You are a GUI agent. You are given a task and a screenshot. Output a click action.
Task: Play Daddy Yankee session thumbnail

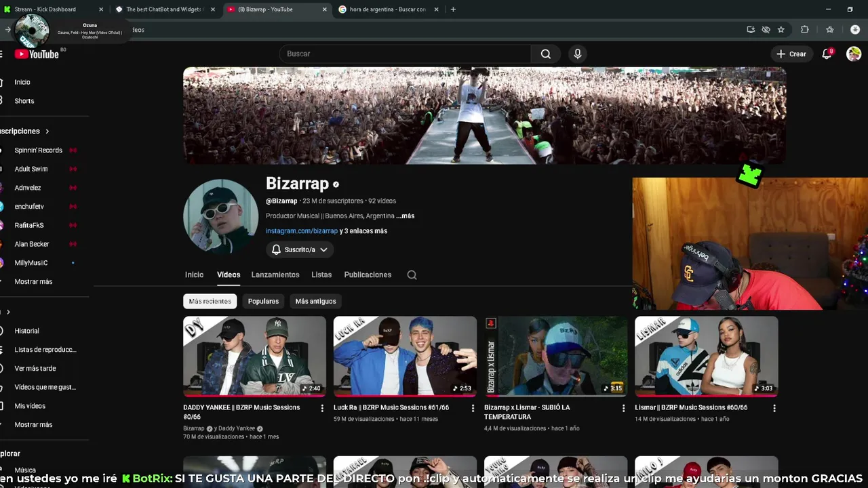tap(254, 356)
